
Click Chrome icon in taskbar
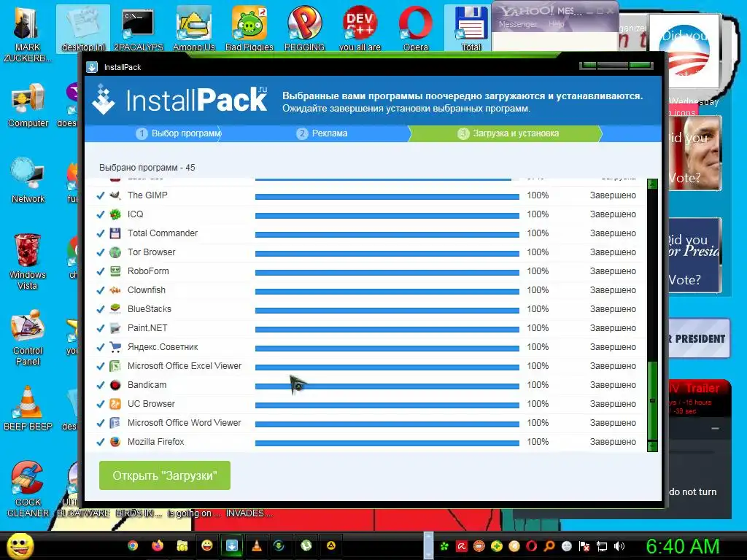[x=133, y=545]
